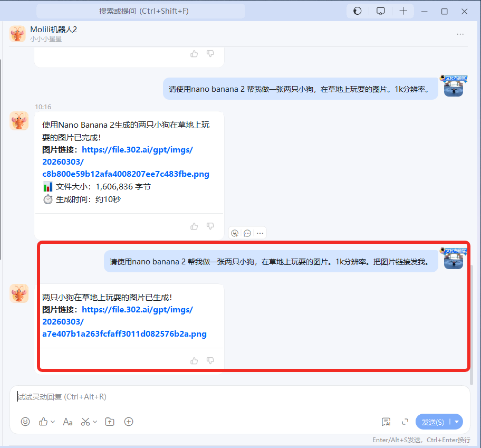Open the ... more actions menu on the message

click(x=260, y=233)
